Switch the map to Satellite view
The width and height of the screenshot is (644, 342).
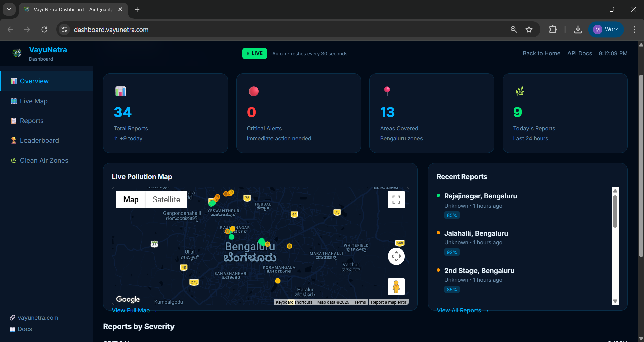166,199
